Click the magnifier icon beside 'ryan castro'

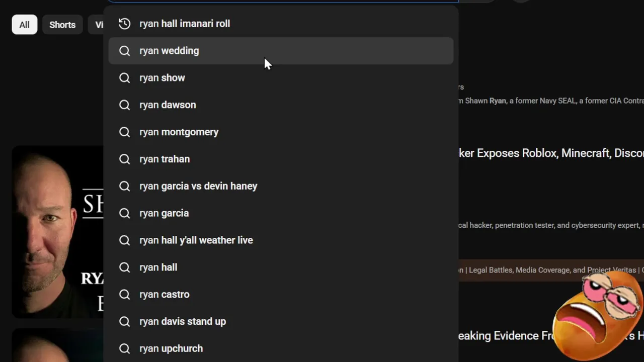pyautogui.click(x=124, y=295)
